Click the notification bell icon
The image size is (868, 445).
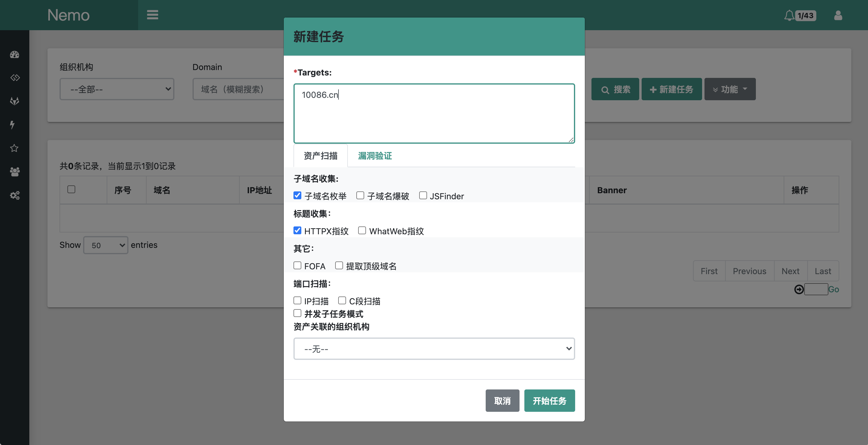[x=789, y=15]
